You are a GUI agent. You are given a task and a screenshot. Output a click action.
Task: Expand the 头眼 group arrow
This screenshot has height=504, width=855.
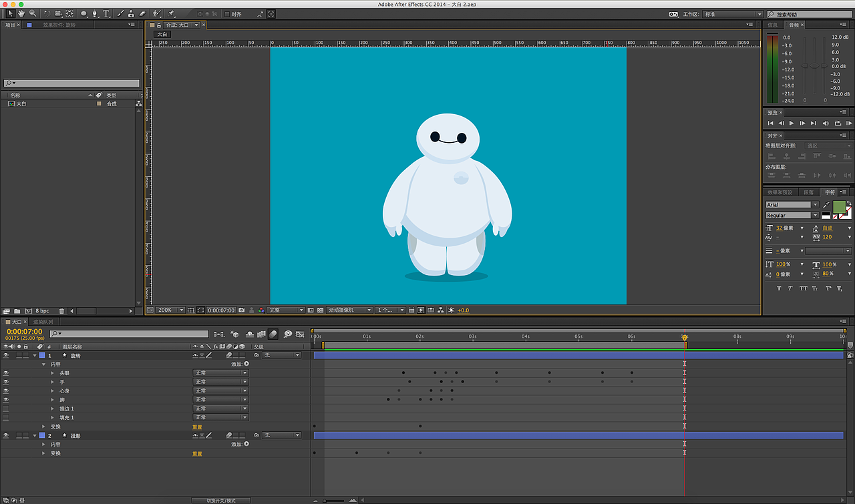(53, 373)
